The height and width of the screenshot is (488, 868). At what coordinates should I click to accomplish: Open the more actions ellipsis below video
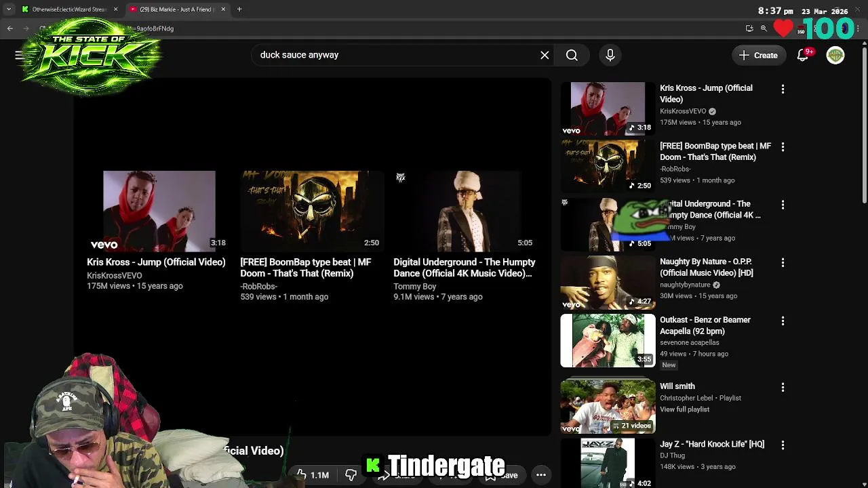(x=541, y=475)
